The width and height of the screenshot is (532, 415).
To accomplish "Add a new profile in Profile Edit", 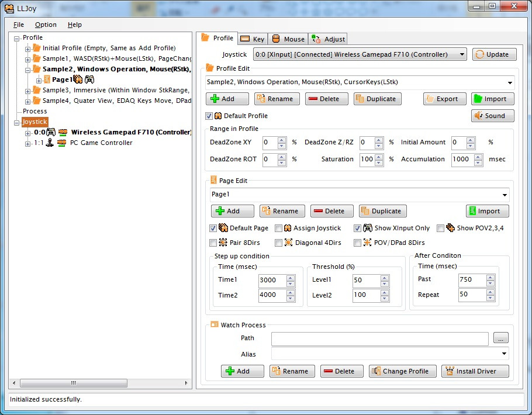I will pos(227,99).
